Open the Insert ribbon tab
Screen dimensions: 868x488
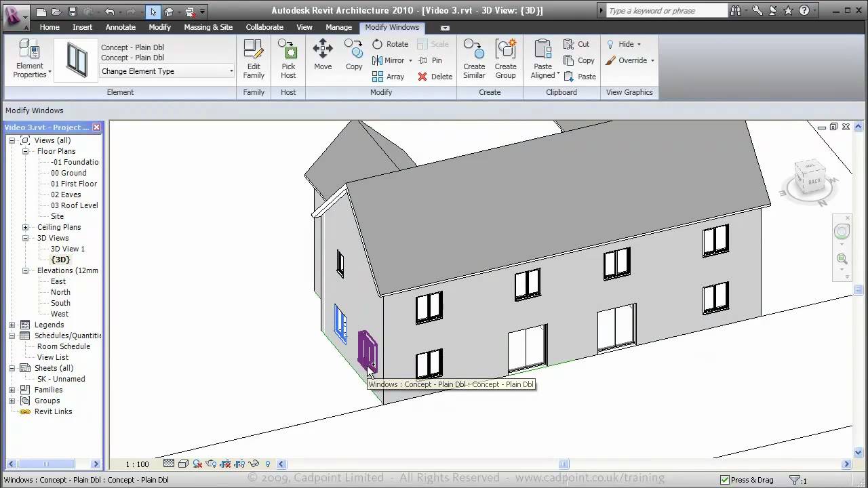83,27
